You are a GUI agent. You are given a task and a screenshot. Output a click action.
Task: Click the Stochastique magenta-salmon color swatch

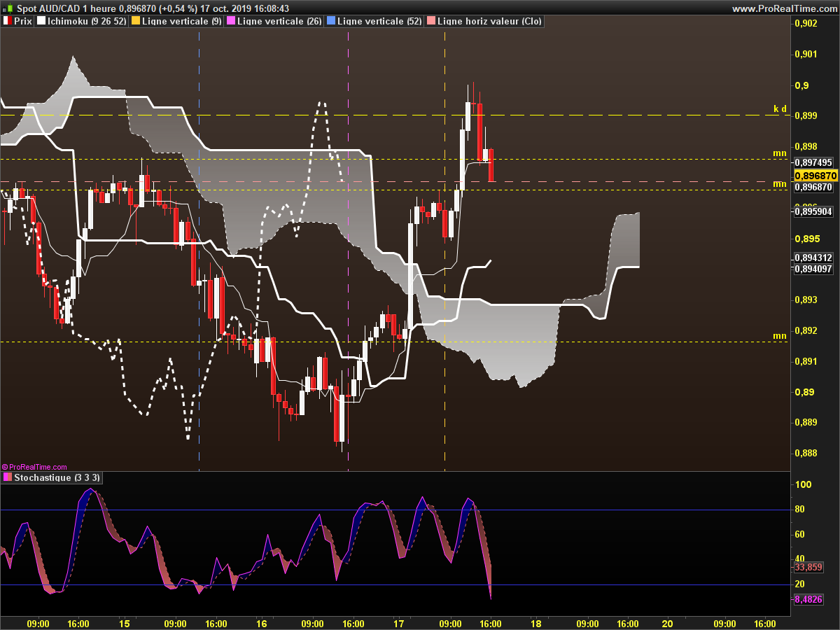pyautogui.click(x=7, y=477)
